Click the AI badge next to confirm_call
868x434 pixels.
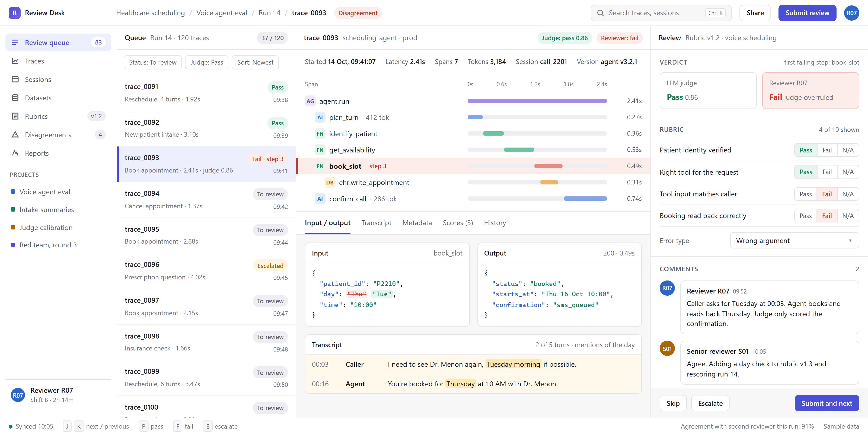(320, 199)
